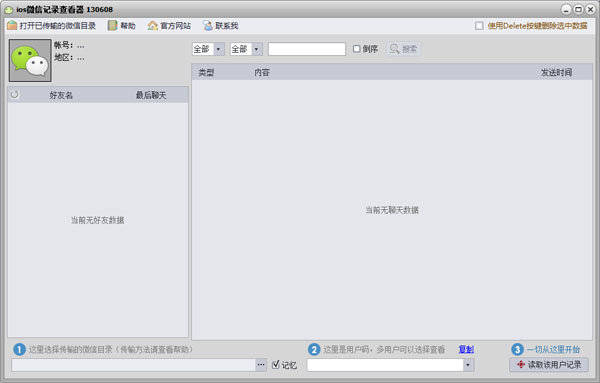Toggle the reverse order checkbox
This screenshot has height=383, width=600.
[357, 49]
